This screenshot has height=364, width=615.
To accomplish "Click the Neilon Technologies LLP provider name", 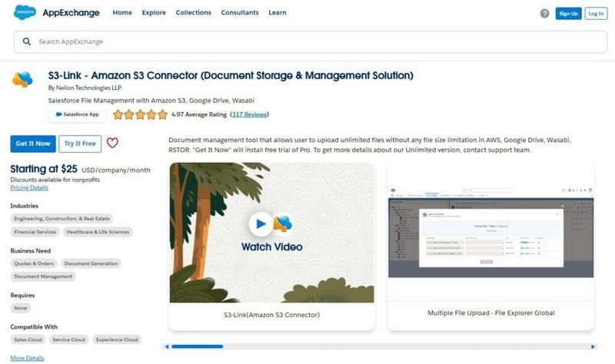I will point(88,88).
